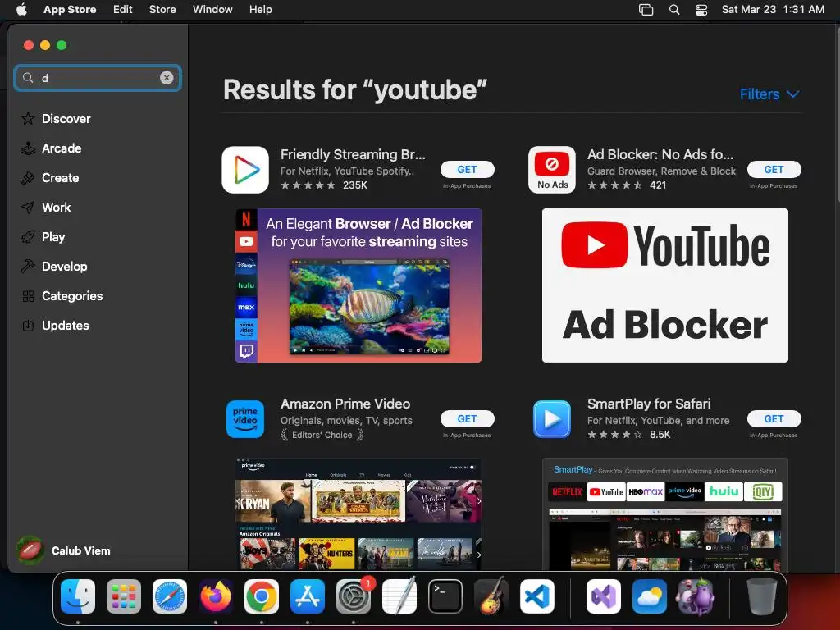
Task: Open Calub Viem account profile
Action: (x=63, y=550)
